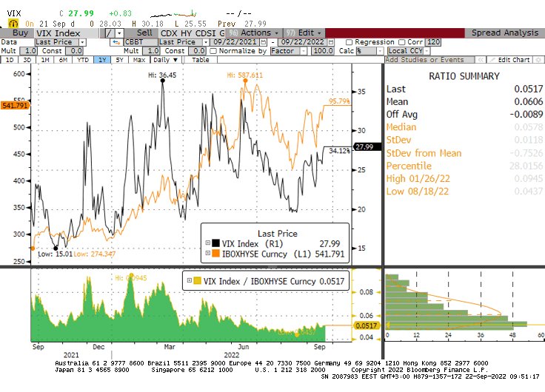Select the 6M range tab
This screenshot has width=545, height=392.
(x=63, y=60)
